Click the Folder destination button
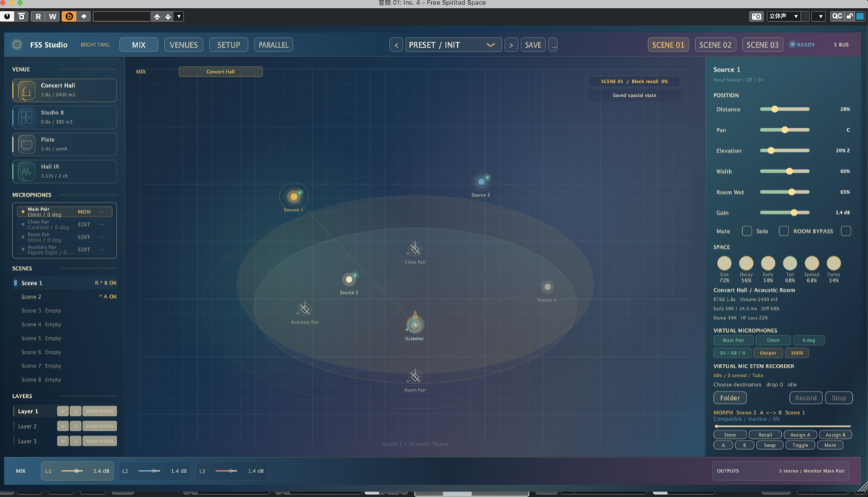The height and width of the screenshot is (497, 868). pos(730,398)
